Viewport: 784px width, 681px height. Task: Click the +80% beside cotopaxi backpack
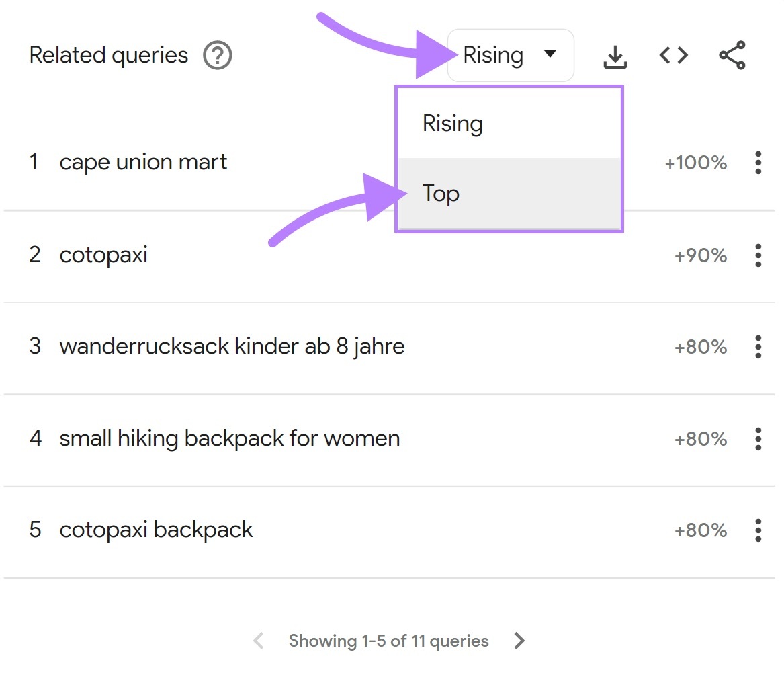pyautogui.click(x=700, y=530)
